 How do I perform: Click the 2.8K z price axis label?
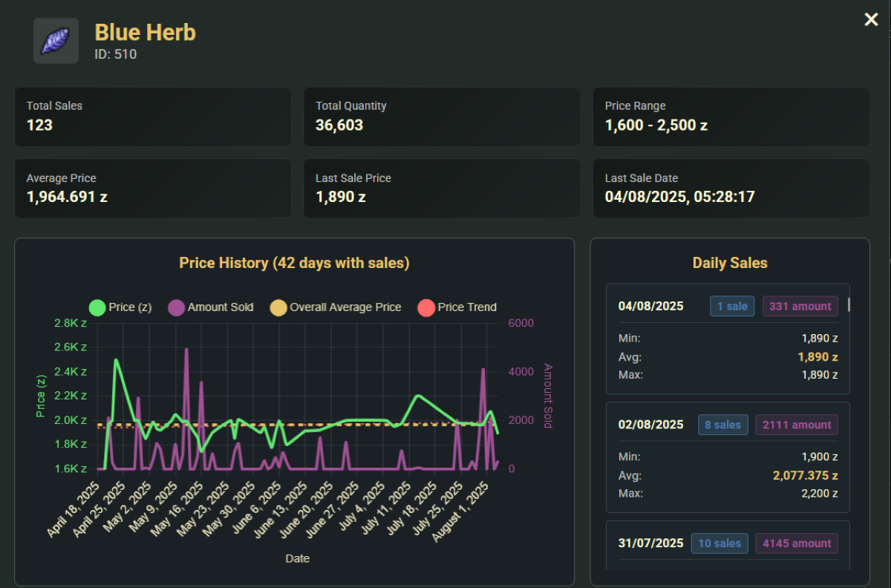point(71,323)
